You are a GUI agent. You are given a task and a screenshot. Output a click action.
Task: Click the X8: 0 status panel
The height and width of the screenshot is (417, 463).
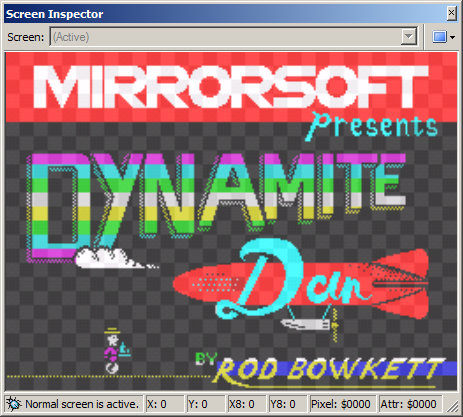click(x=247, y=404)
